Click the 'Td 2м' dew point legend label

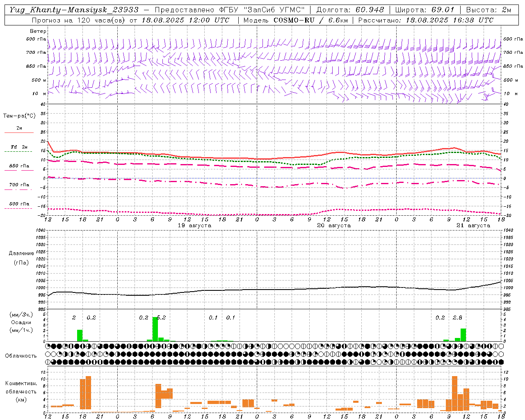[19, 147]
